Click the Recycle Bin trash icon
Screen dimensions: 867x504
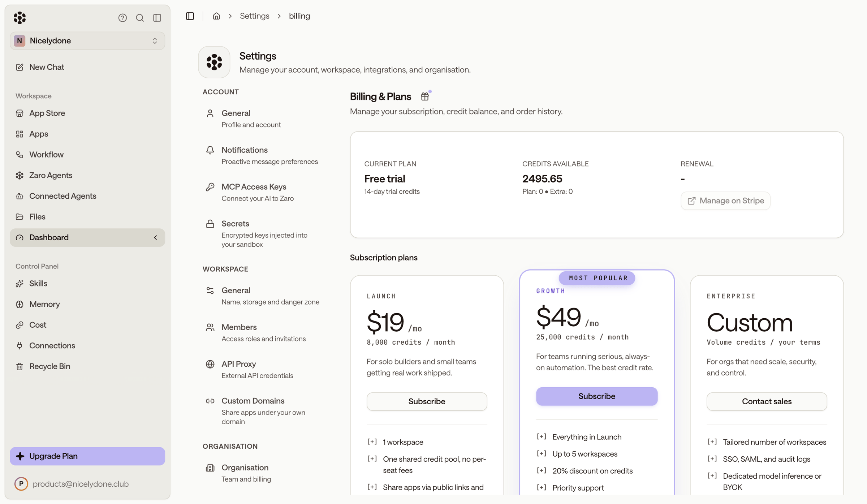tap(20, 366)
